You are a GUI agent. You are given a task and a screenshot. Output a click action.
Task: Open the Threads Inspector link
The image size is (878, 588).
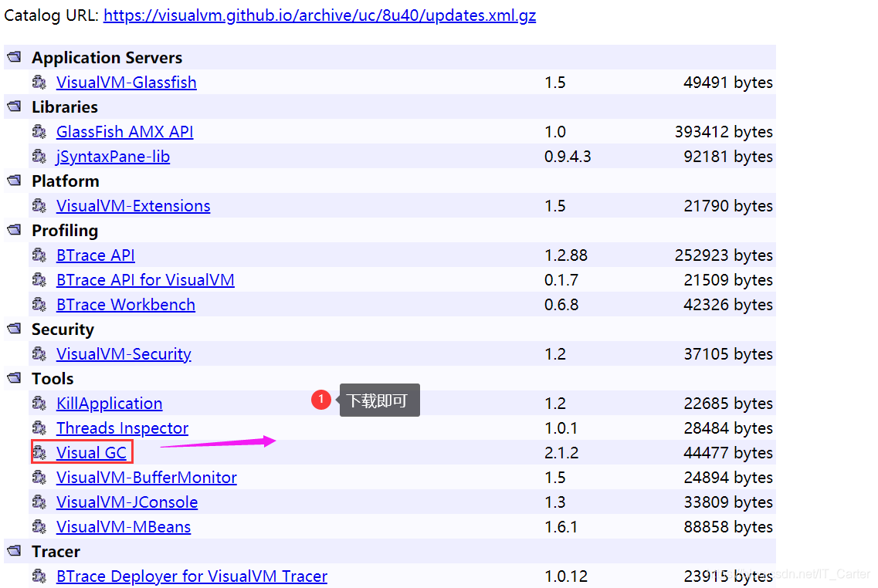pos(123,427)
